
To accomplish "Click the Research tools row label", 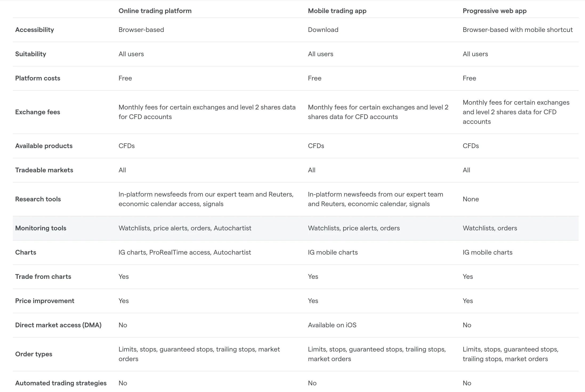I will (38, 199).
